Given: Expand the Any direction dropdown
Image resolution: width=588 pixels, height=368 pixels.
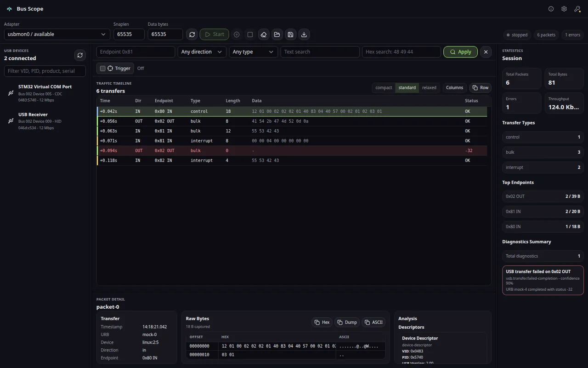Looking at the screenshot, I should [x=202, y=52].
